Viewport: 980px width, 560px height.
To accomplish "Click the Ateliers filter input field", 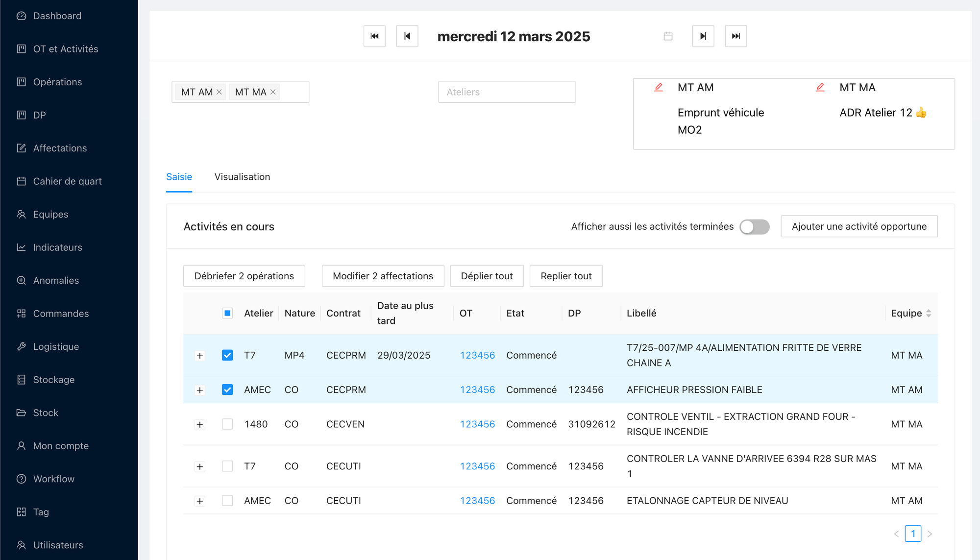I will pyautogui.click(x=507, y=92).
